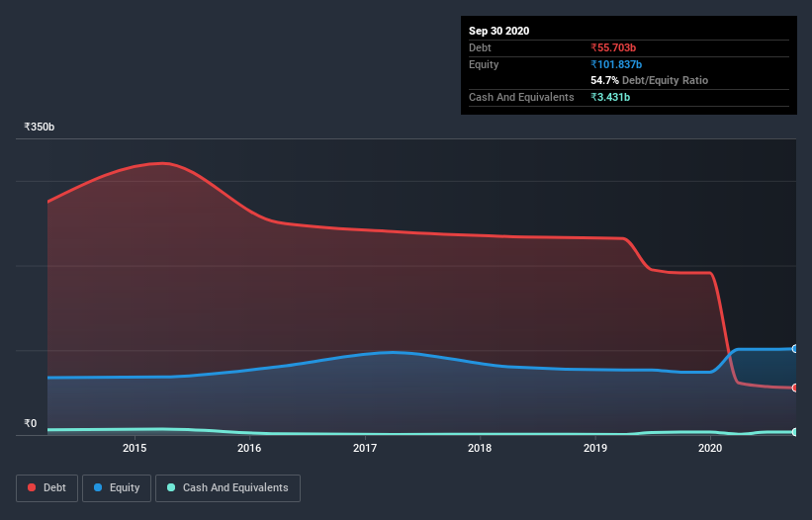The width and height of the screenshot is (812, 520).
Task: Toggle the Debt series legend button
Action: tap(46, 488)
